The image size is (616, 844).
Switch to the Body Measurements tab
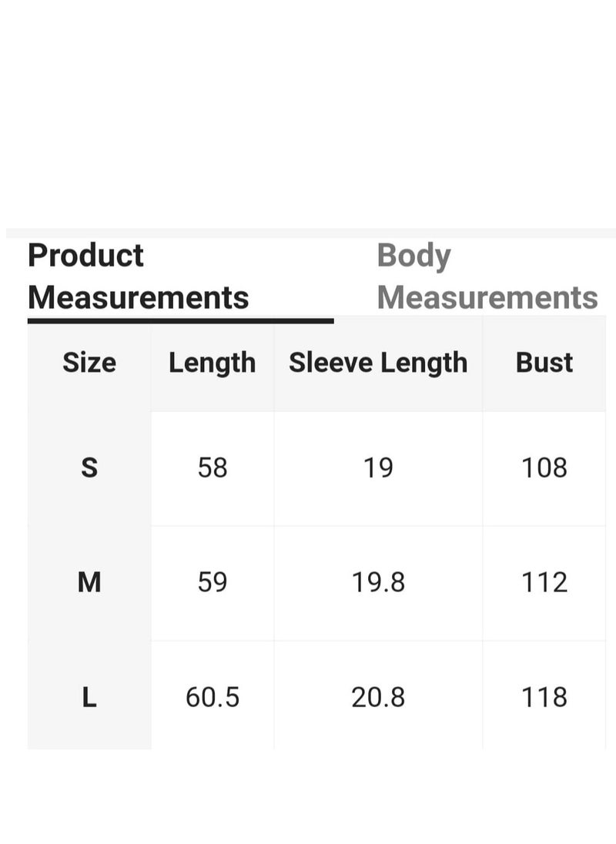pyautogui.click(x=487, y=276)
